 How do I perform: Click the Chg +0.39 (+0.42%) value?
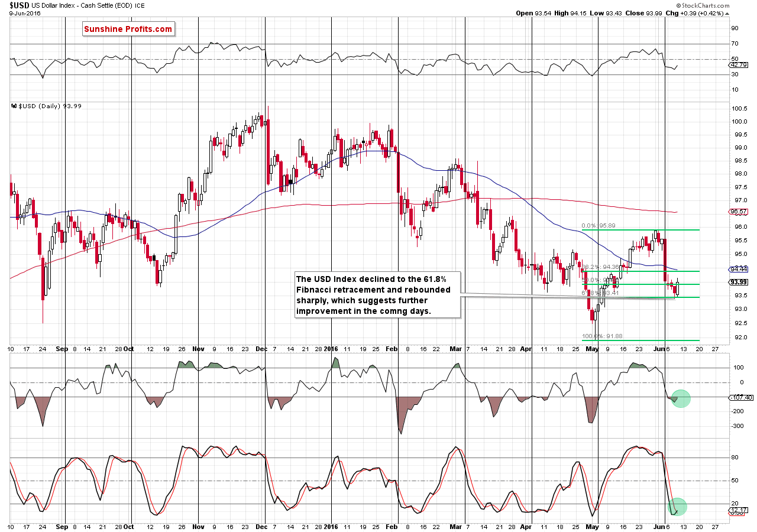point(701,13)
